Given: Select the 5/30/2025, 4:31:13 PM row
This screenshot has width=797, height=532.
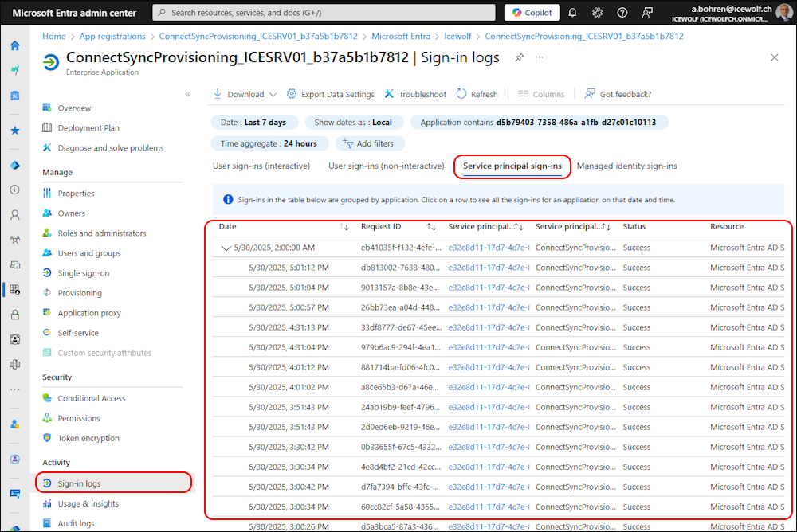Looking at the screenshot, I should [498, 328].
